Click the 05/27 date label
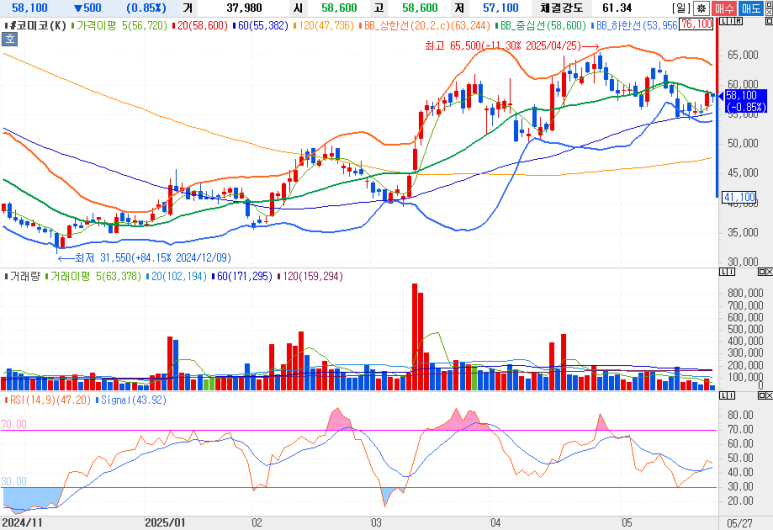The width and height of the screenshot is (773, 530). (740, 523)
